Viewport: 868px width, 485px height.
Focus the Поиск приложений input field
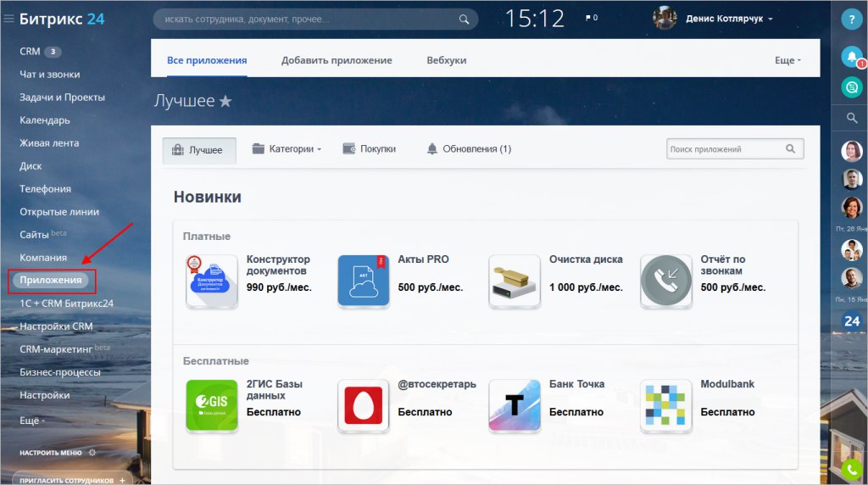735,149
